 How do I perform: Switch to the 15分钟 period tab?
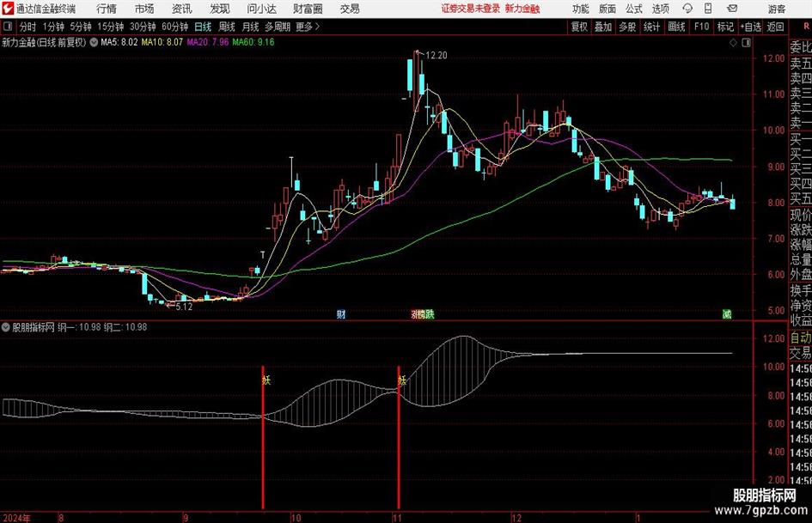point(111,27)
